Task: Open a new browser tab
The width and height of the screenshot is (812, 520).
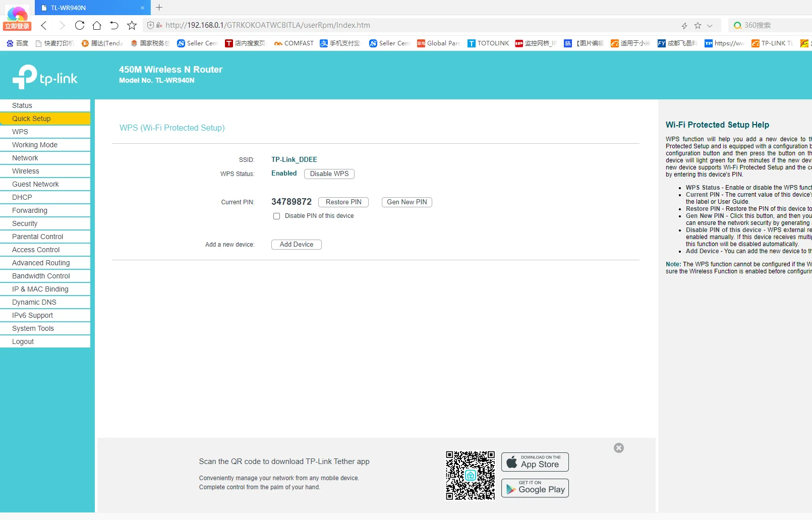Action: pos(159,8)
